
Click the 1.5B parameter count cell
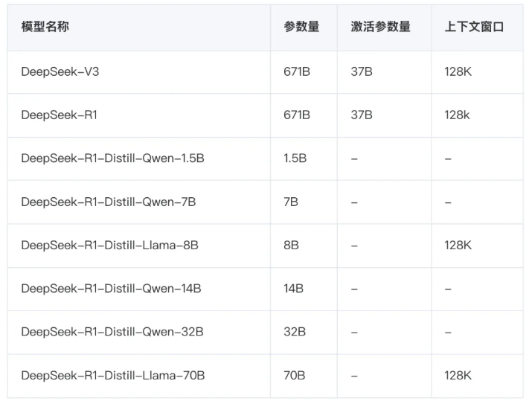pyautogui.click(x=295, y=158)
